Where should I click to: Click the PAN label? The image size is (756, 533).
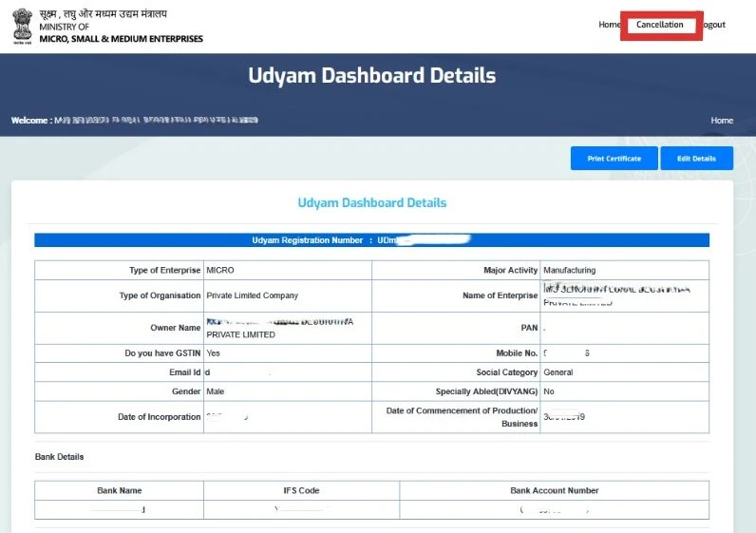tap(529, 328)
